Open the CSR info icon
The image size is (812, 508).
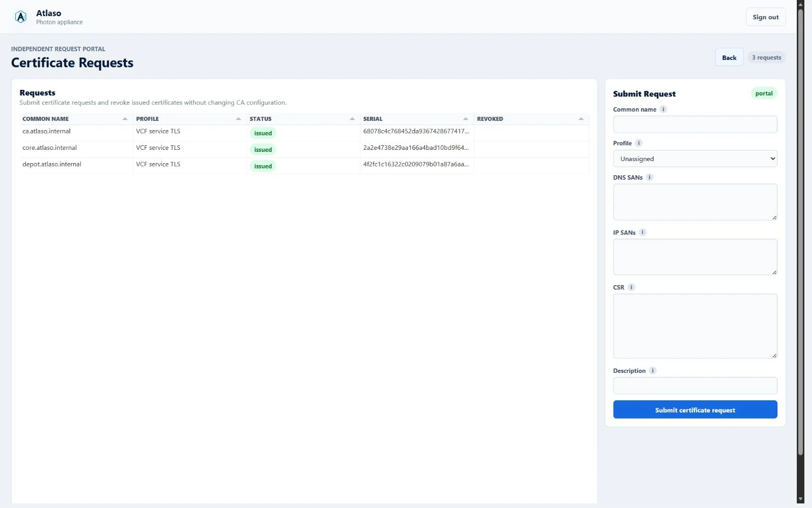point(631,287)
